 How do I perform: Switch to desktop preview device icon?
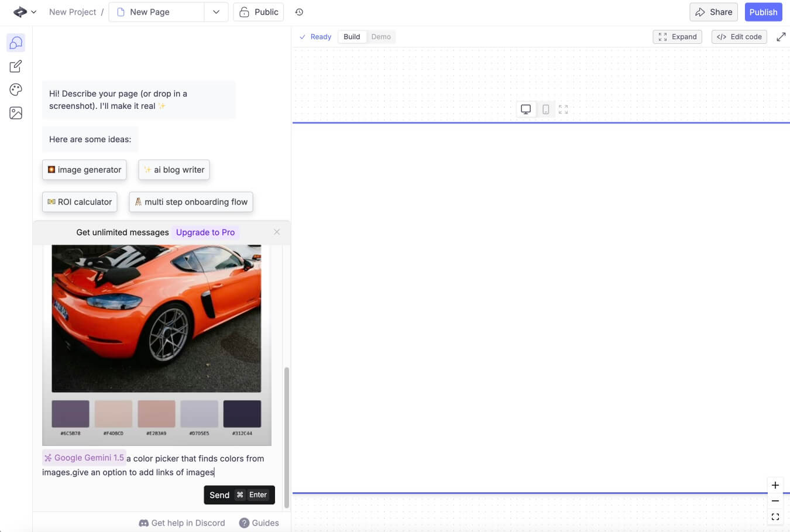[x=526, y=109]
